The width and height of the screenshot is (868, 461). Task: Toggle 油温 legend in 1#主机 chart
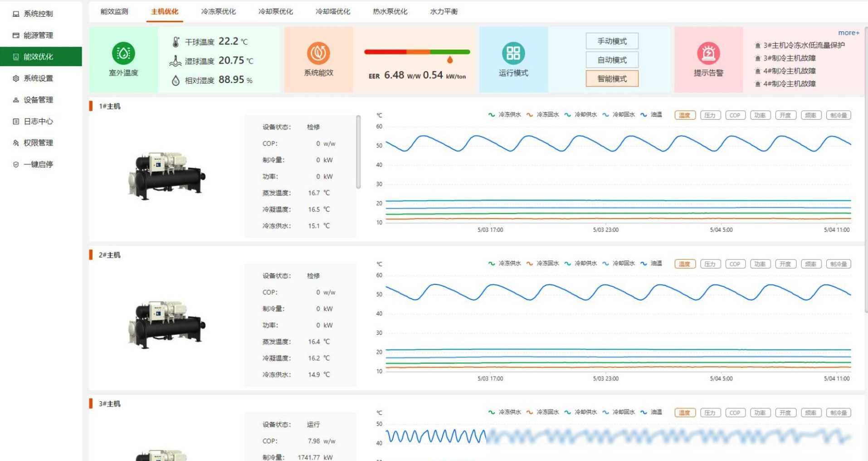click(x=651, y=115)
